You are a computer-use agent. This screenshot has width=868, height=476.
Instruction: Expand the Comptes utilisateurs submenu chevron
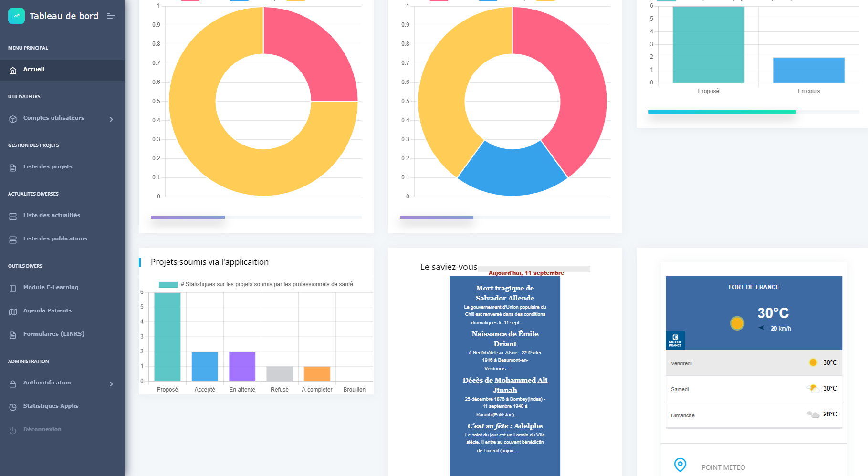click(x=111, y=119)
